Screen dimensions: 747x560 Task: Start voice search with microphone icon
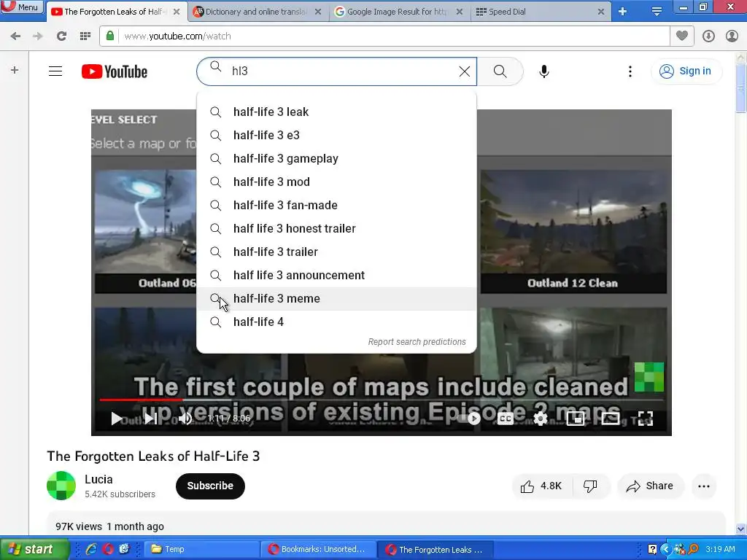coord(544,71)
